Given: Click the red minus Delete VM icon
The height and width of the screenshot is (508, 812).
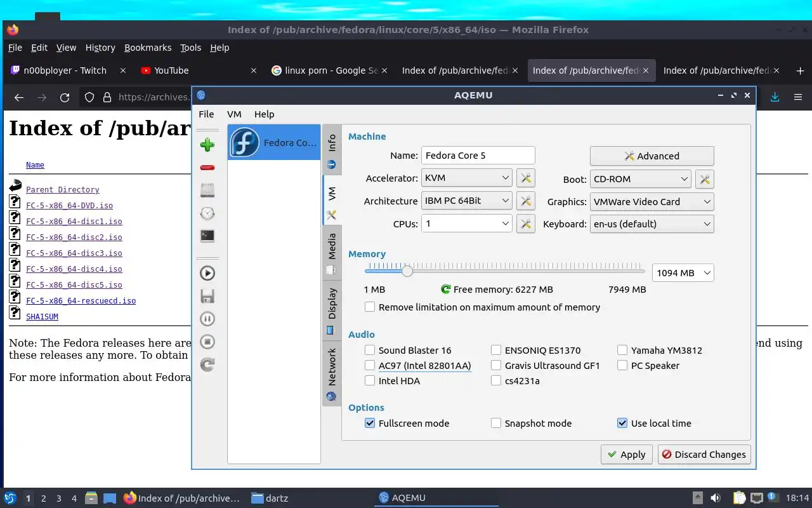Looking at the screenshot, I should pos(207,168).
